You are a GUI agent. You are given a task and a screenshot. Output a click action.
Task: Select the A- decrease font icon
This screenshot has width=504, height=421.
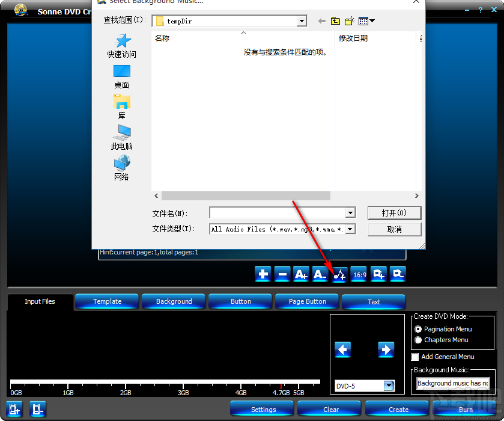click(x=320, y=274)
